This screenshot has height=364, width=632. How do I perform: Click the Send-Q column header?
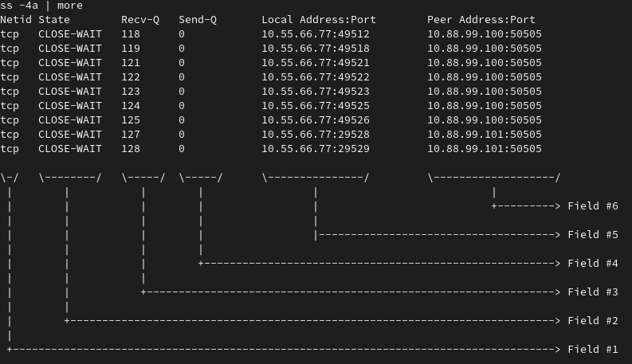[x=198, y=19]
